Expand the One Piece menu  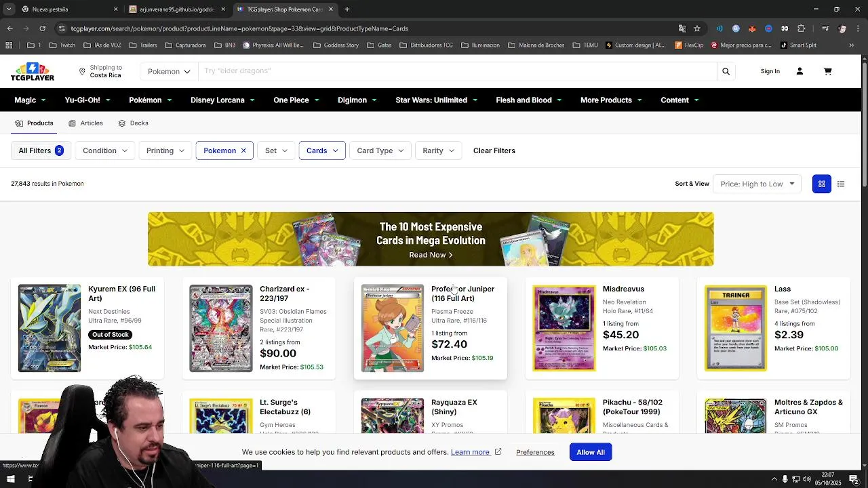[x=296, y=100]
